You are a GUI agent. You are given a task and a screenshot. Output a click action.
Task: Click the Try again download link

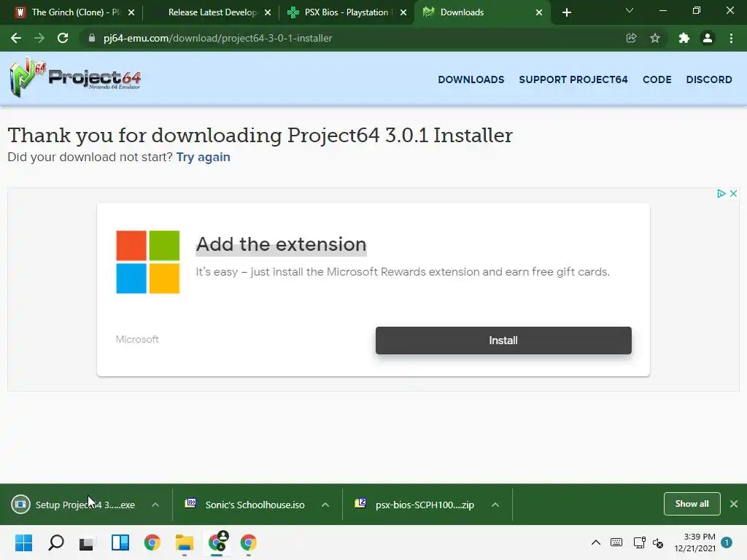[x=204, y=157]
